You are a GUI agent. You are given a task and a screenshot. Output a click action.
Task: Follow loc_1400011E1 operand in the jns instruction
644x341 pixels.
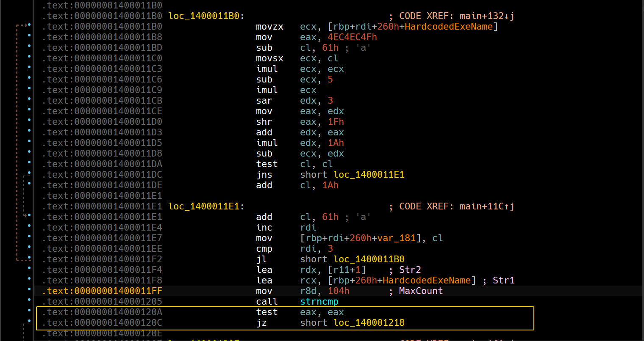click(369, 175)
